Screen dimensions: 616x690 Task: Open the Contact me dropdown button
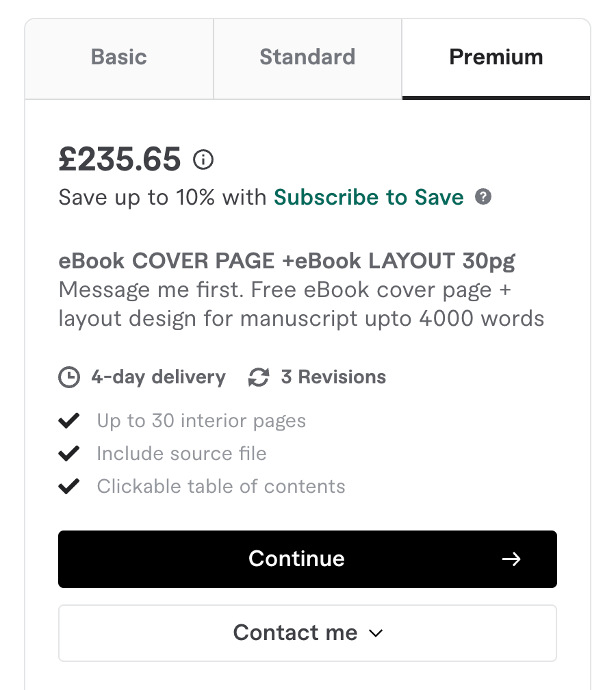click(x=307, y=632)
